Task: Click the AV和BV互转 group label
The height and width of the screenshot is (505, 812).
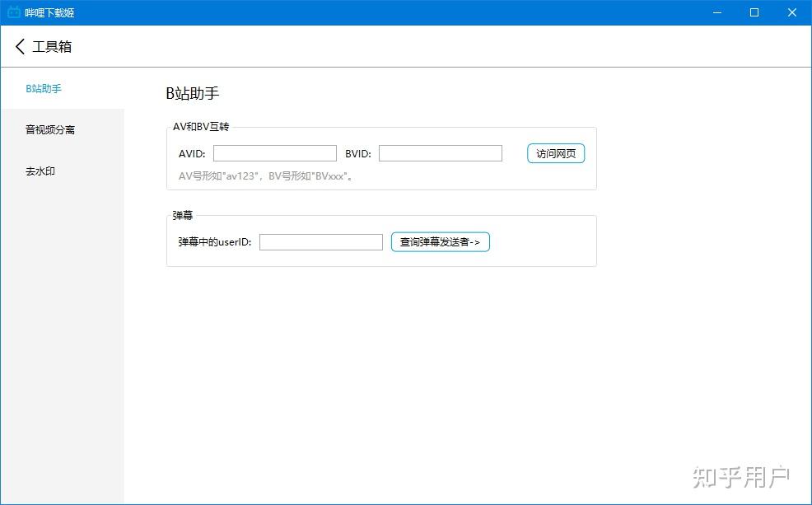Action: point(201,127)
